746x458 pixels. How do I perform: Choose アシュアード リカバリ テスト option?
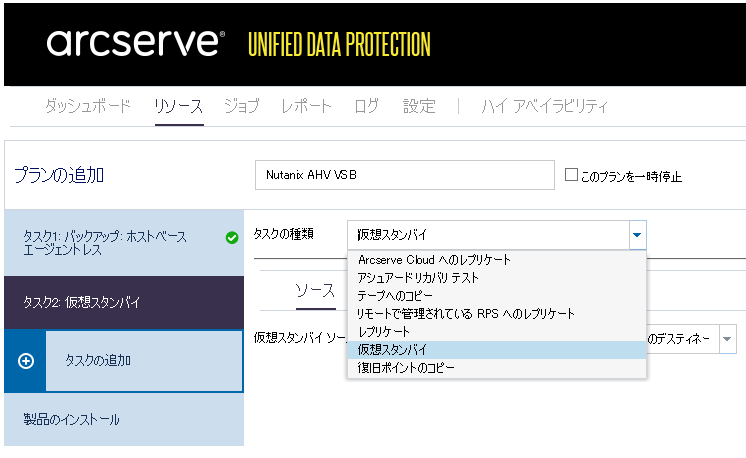click(497, 278)
